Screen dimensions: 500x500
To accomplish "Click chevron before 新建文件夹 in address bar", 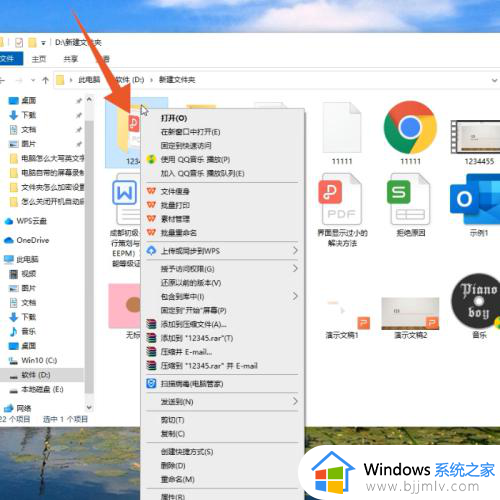I will tap(151, 80).
